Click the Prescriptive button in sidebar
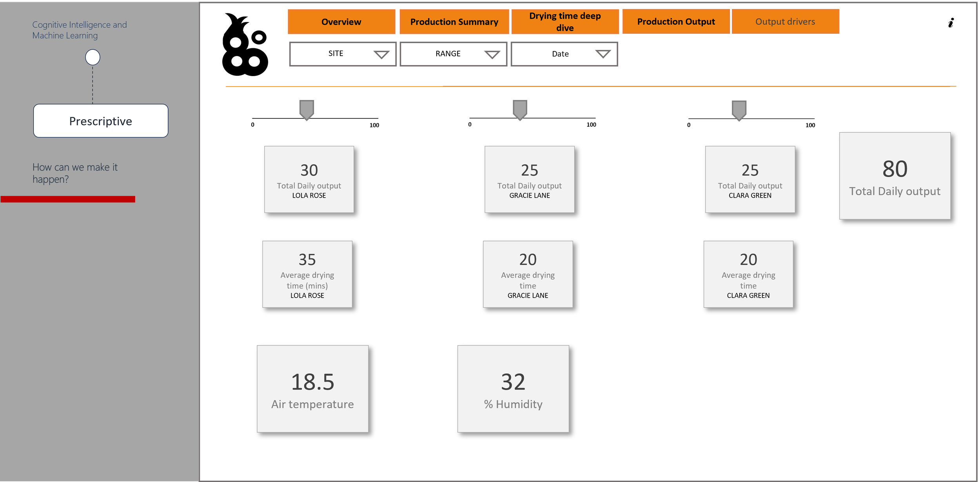Viewport: 980px width, 482px height. (101, 121)
